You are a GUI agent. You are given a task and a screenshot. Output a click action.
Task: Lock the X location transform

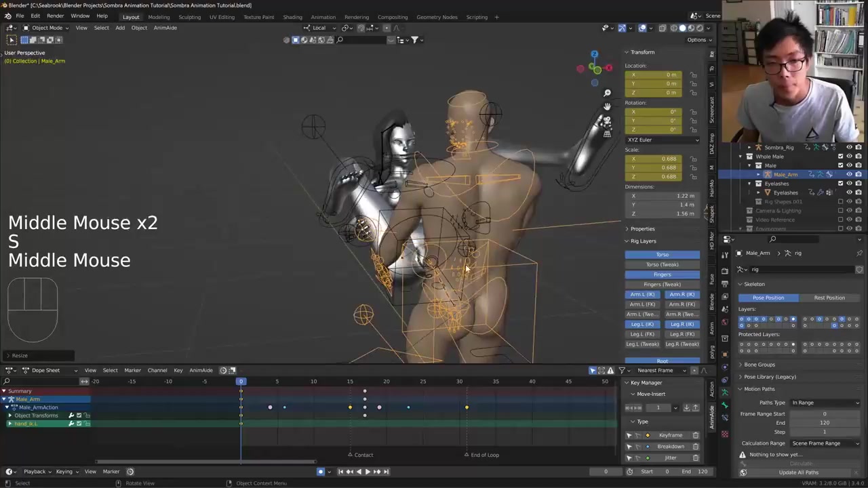[693, 75]
